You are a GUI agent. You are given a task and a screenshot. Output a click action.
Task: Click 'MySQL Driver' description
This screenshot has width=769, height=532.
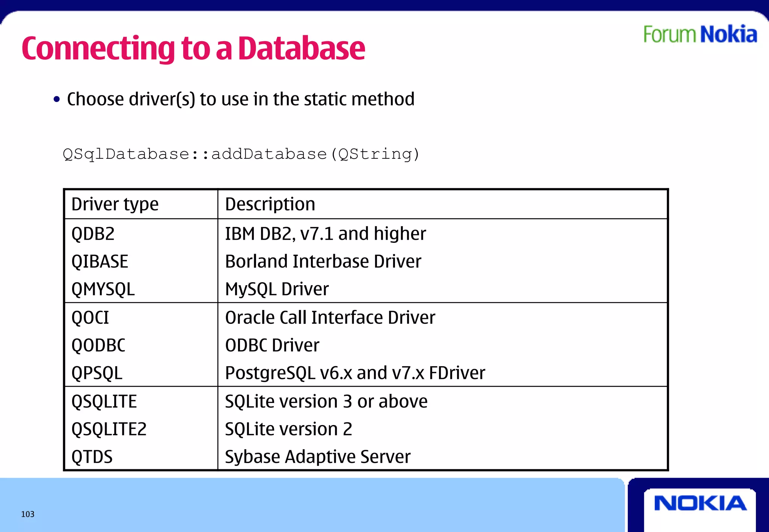coord(277,290)
